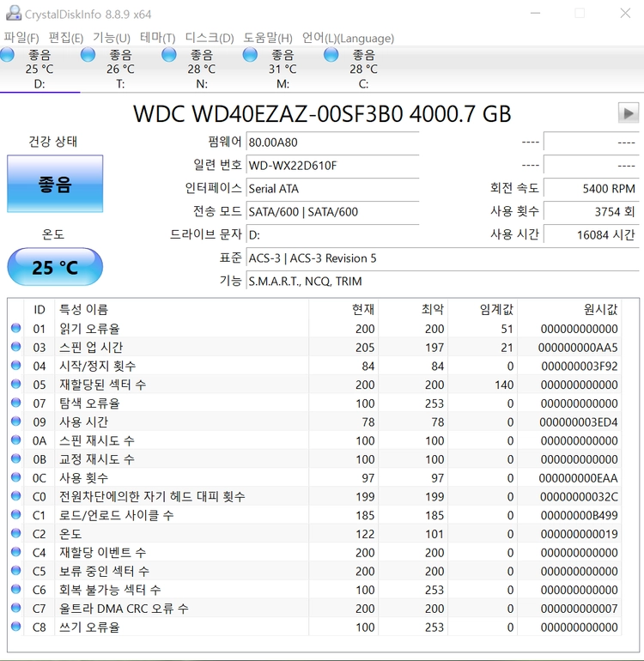Screen dimensions: 644x661
Task: Click status dot of 회복 불가능 섹터 수 row
Action: [x=16, y=589]
